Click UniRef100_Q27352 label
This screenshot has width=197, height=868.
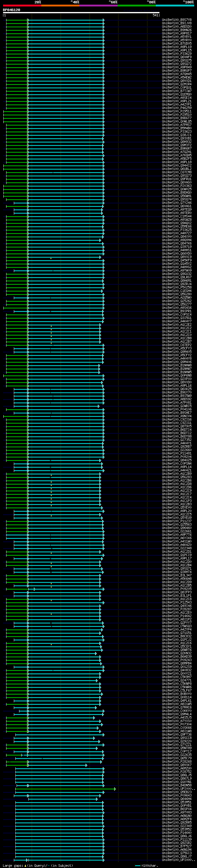coord(177,440)
